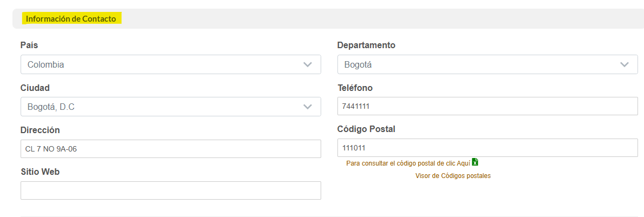
Task: Select the Código Postal input box
Action: [x=487, y=148]
